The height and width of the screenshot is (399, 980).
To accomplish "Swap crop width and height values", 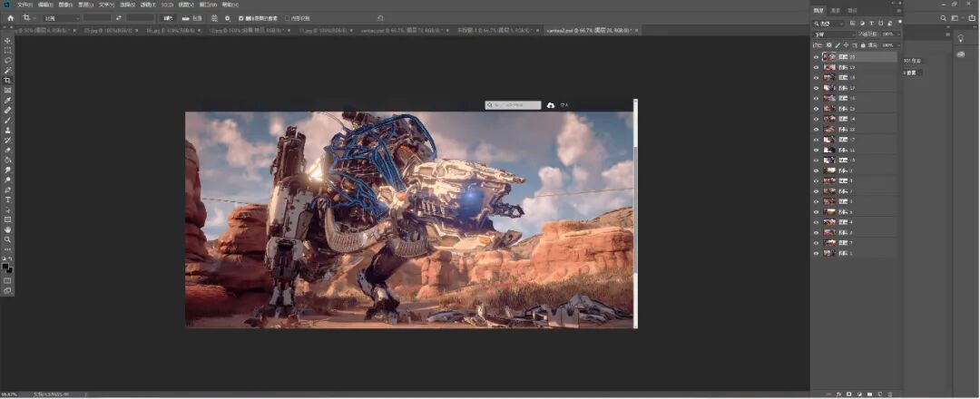I will (x=119, y=18).
